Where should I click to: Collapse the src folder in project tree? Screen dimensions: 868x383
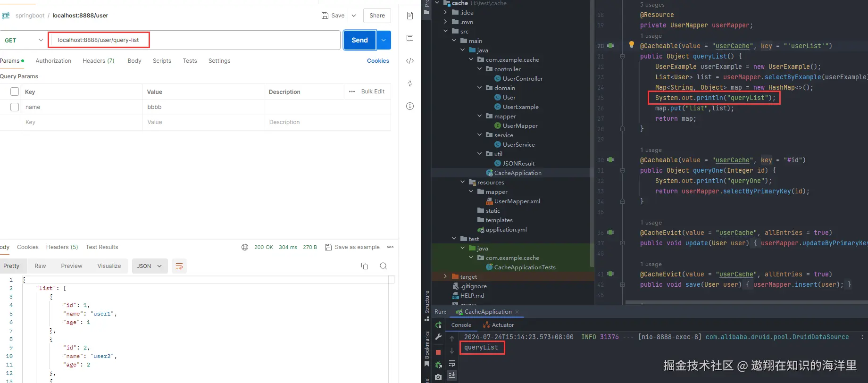(x=445, y=31)
